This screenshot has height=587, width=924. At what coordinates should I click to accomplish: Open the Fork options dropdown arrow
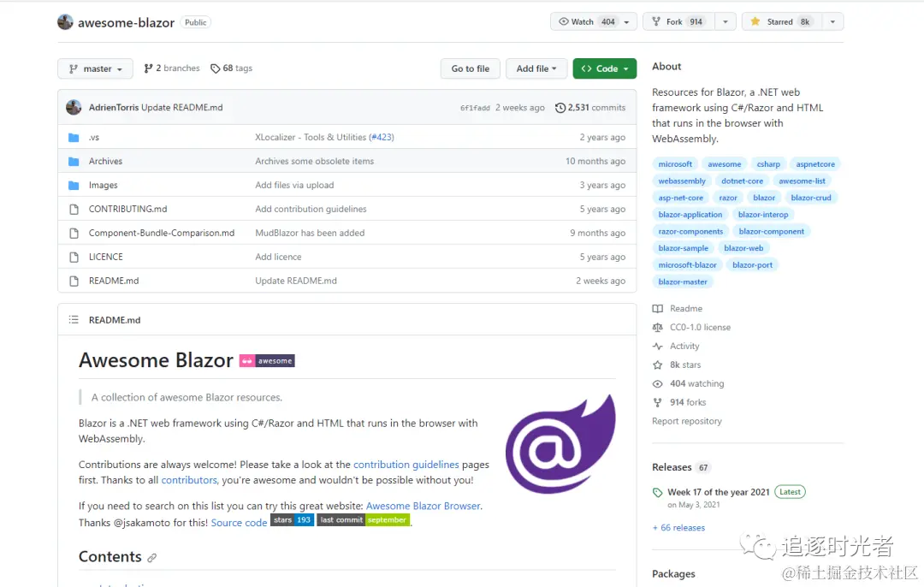726,21
